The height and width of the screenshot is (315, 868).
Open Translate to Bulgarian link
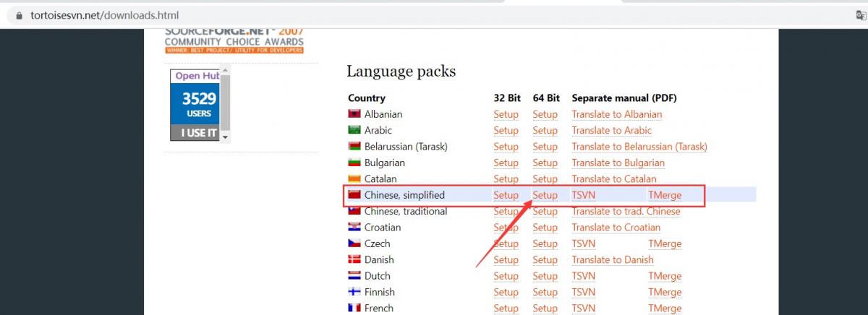click(618, 163)
